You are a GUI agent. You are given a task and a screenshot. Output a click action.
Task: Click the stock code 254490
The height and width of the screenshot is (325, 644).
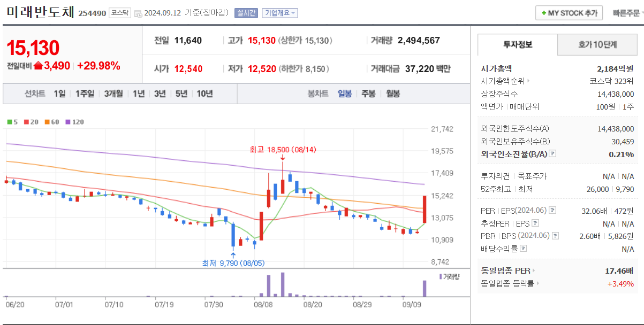[92, 13]
